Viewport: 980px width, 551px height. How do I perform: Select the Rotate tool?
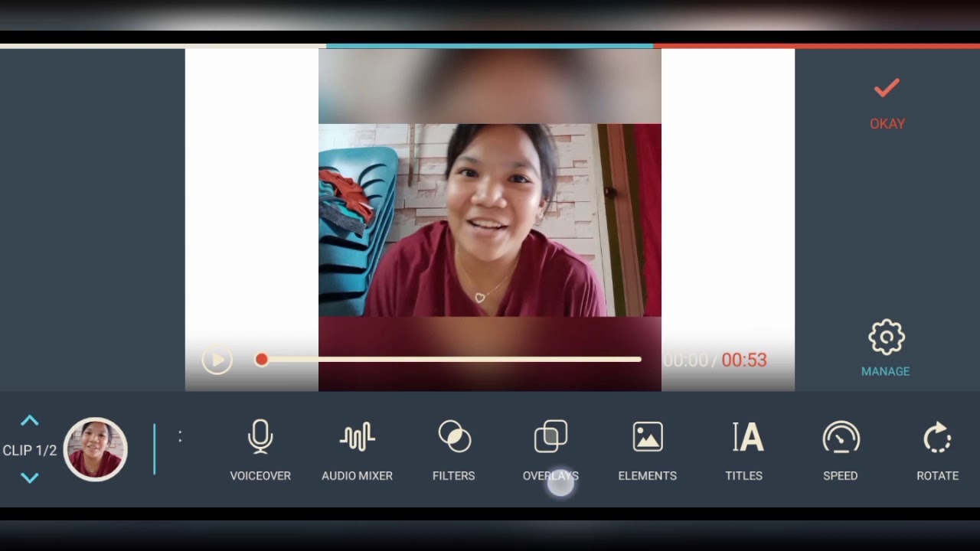click(938, 451)
